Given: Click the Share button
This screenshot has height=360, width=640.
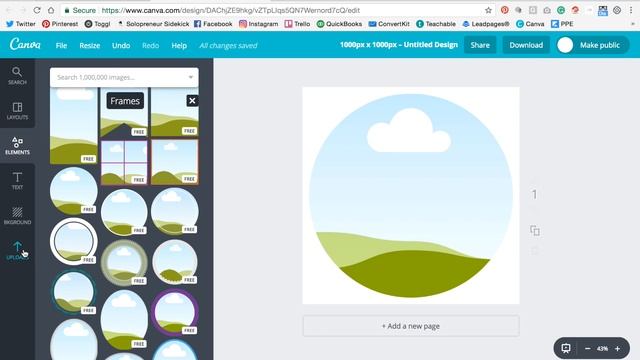Looking at the screenshot, I should click(x=480, y=45).
